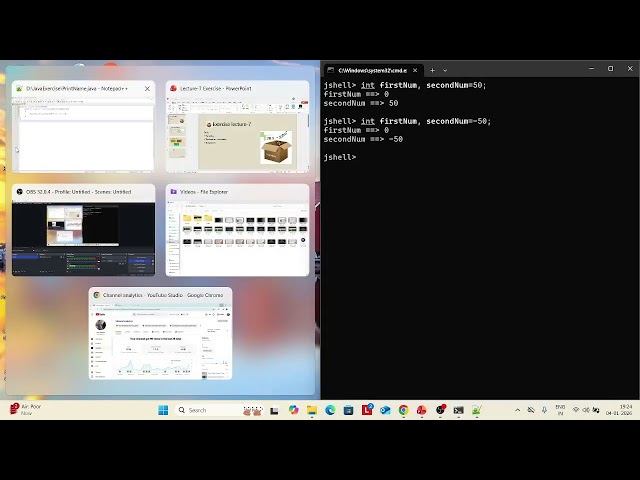This screenshot has height=480, width=640.
Task: Open the terminal profile dropdown arrow
Action: pyautogui.click(x=445, y=70)
